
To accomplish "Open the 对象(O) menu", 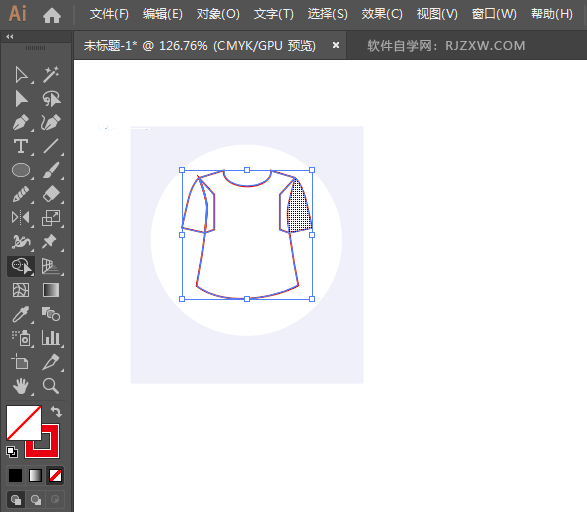I will point(218,14).
